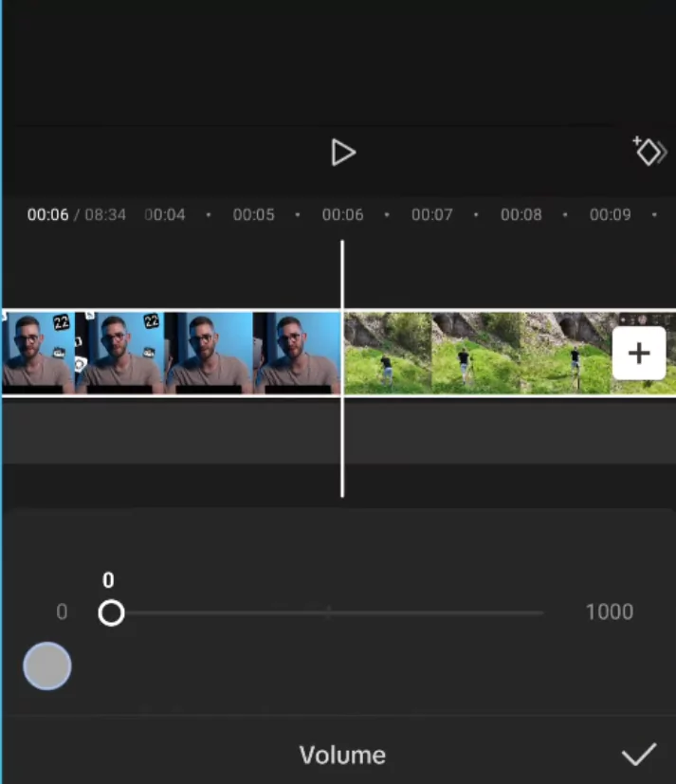Click the 00:07 ruler mark

[x=432, y=214]
